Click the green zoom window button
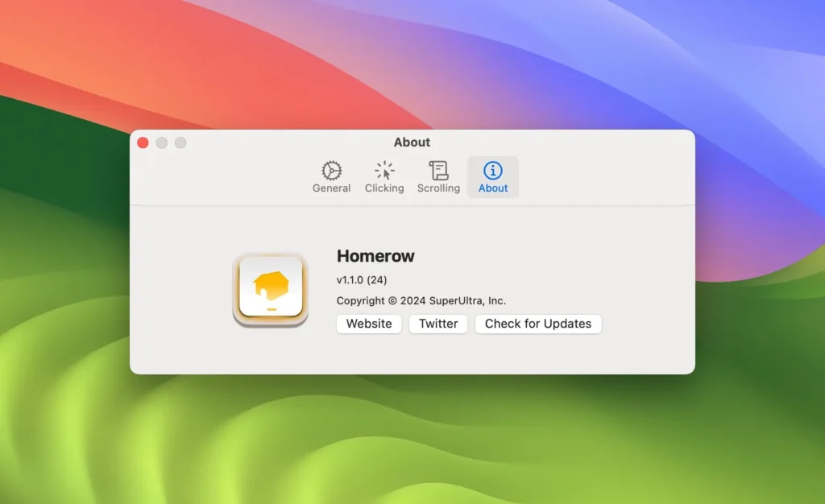This screenshot has height=504, width=825. pyautogui.click(x=180, y=142)
